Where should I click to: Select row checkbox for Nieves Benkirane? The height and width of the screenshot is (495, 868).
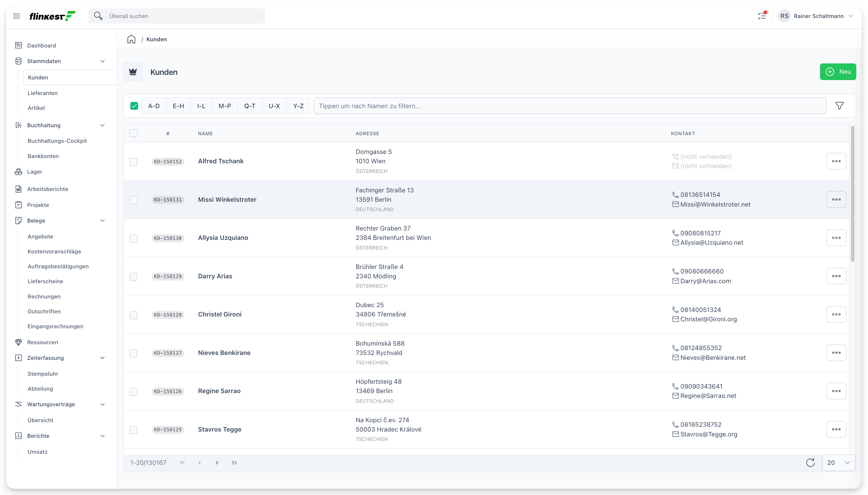pyautogui.click(x=134, y=353)
